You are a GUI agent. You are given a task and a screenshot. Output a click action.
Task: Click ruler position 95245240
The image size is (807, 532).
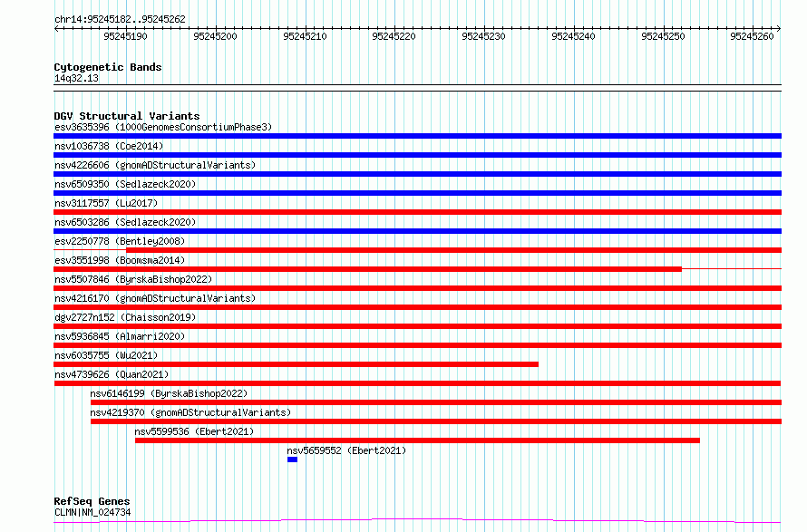pyautogui.click(x=573, y=36)
